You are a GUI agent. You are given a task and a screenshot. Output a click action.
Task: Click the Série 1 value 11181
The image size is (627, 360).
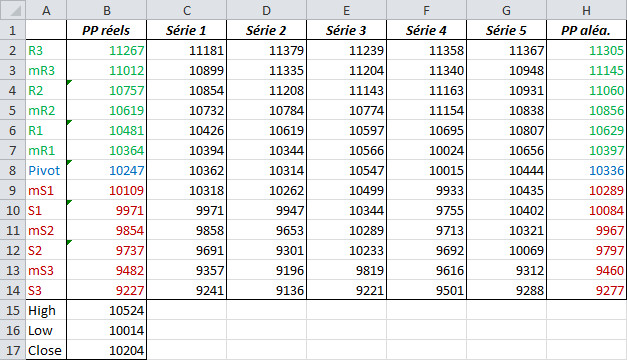click(186, 50)
